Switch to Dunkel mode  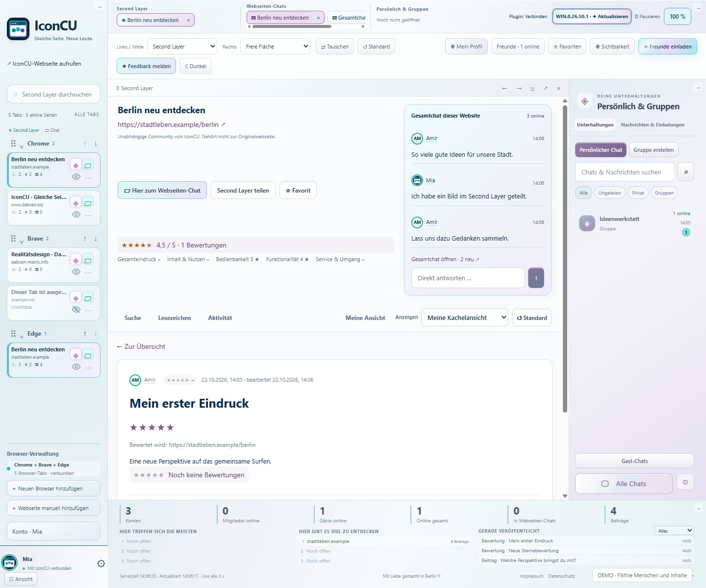pos(196,66)
